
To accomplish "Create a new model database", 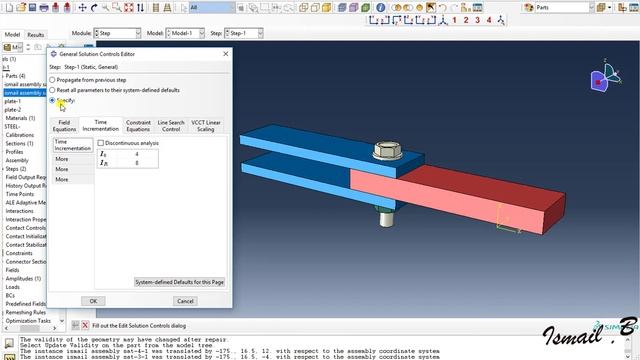I will click(x=9, y=7).
